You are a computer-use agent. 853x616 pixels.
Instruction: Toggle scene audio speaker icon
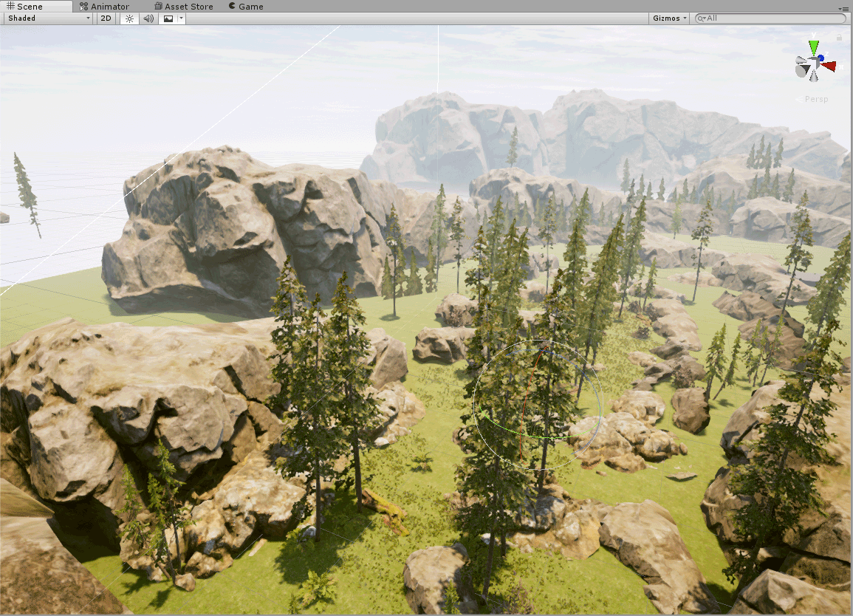[x=148, y=18]
